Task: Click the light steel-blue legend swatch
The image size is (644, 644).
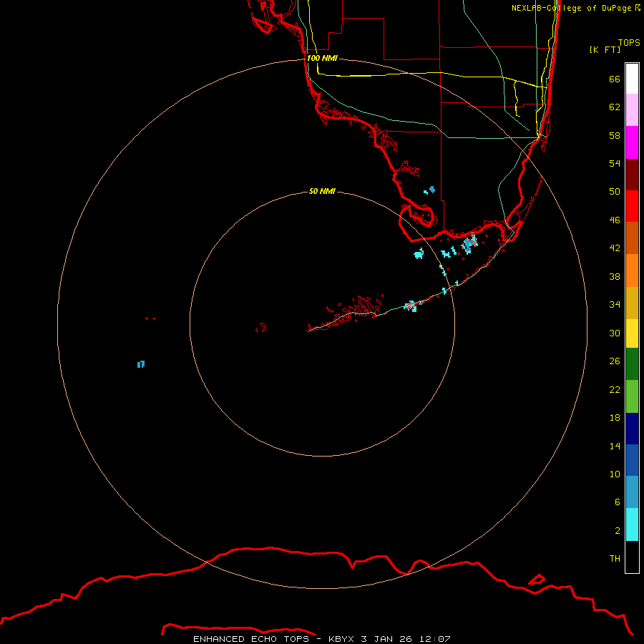Action: point(632,492)
